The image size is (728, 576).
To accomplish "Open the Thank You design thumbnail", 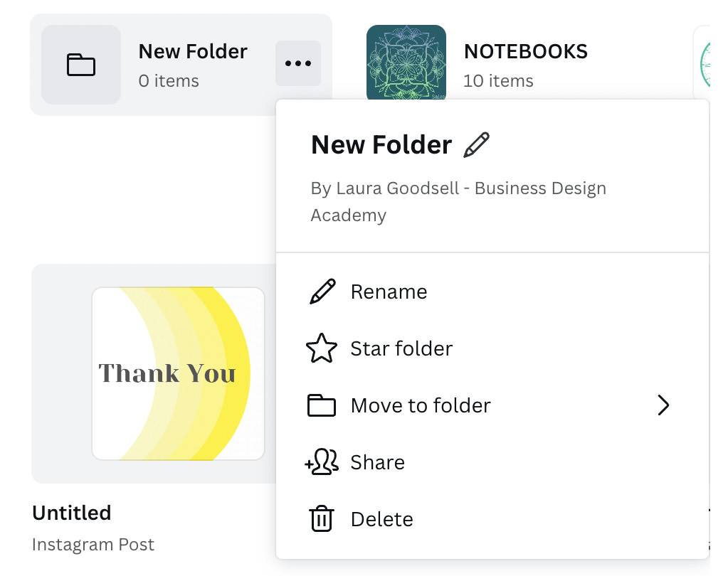I will 179,373.
